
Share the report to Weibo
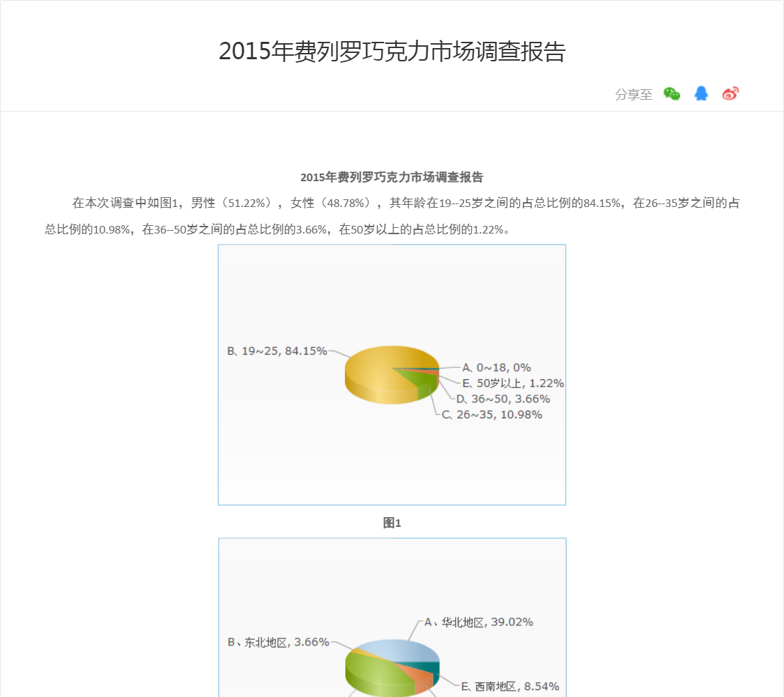[x=730, y=93]
